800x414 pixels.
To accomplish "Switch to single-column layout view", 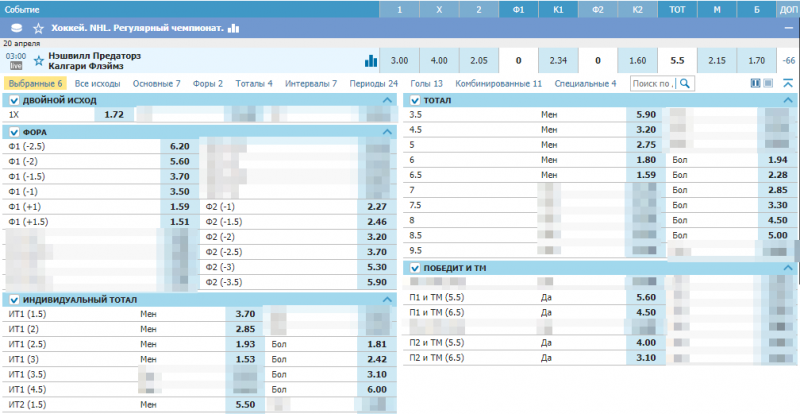I will pyautogui.click(x=768, y=84).
